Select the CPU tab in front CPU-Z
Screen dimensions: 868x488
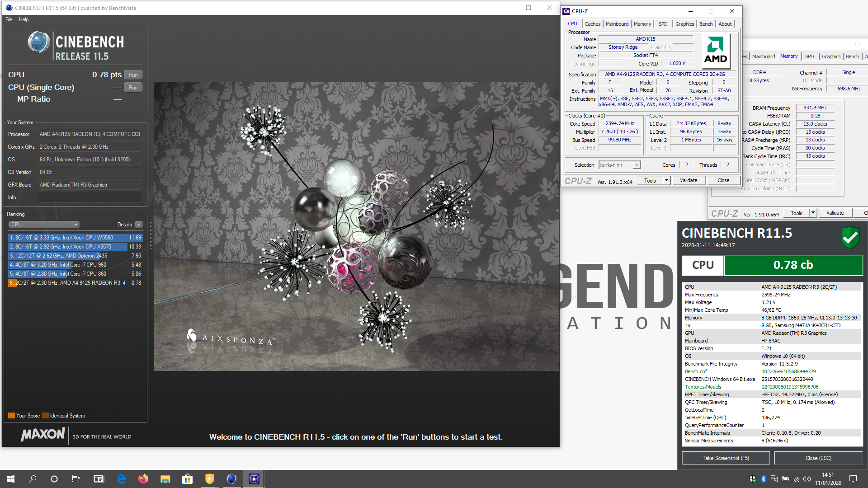point(572,23)
